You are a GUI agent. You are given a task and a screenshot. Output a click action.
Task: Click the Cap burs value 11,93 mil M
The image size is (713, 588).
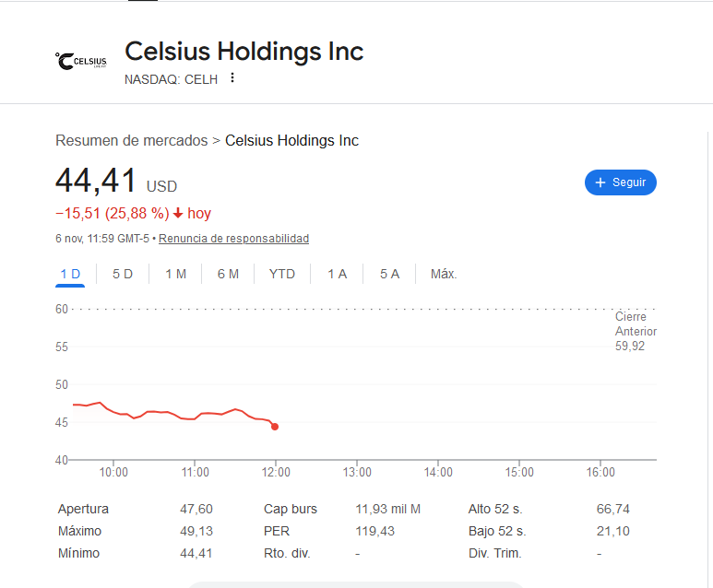coord(387,509)
